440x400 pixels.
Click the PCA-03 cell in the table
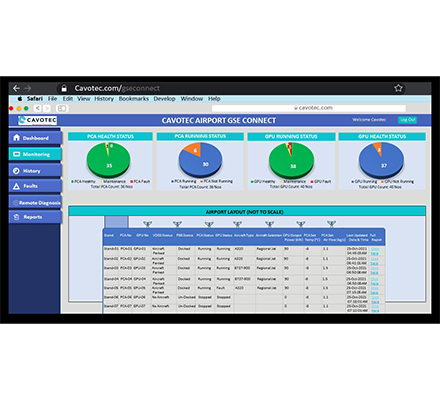pos(126,268)
